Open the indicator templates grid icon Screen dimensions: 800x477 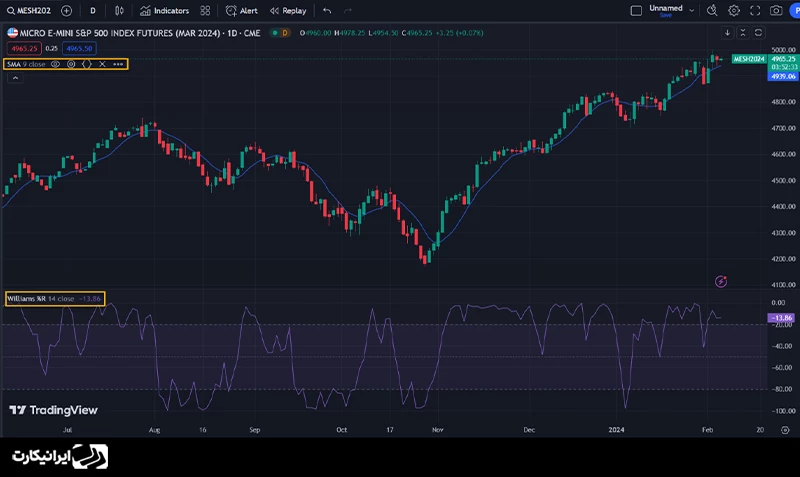click(x=205, y=10)
